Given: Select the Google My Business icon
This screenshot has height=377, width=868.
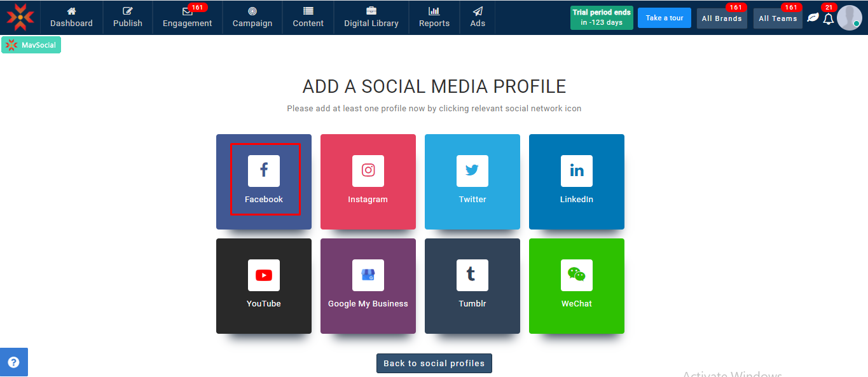Looking at the screenshot, I should 368,275.
